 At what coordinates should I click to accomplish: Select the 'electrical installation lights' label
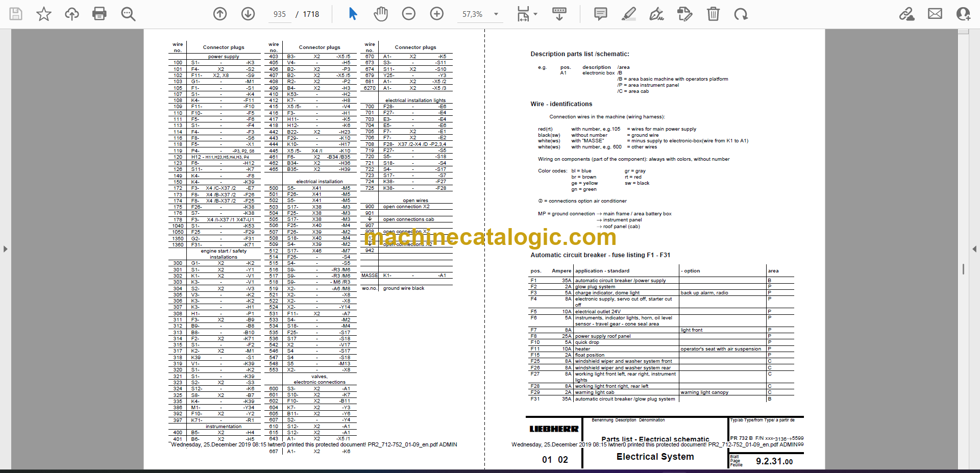(x=415, y=101)
